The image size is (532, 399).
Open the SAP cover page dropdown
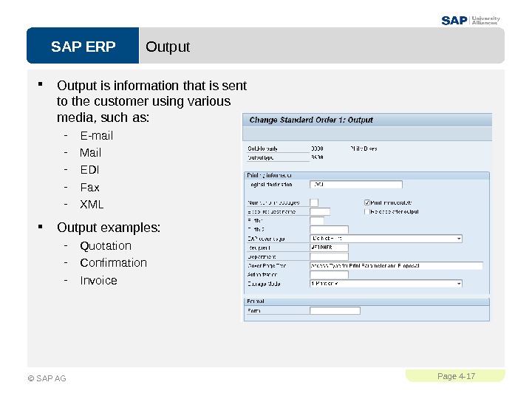coord(459,239)
